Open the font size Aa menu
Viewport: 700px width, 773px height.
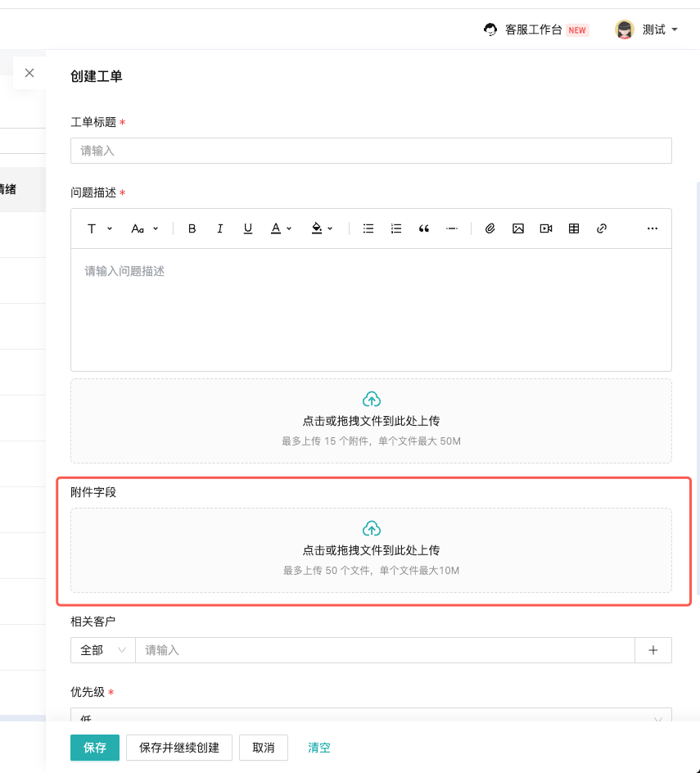(144, 228)
